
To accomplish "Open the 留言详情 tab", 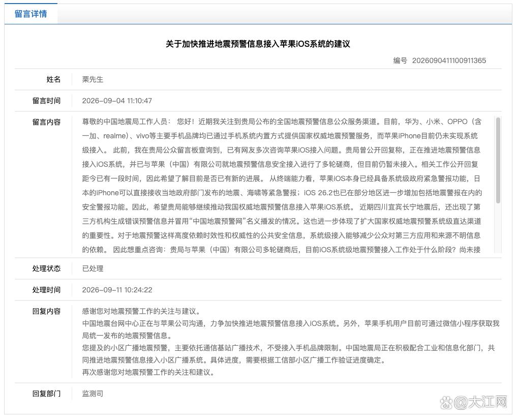I will [x=31, y=14].
